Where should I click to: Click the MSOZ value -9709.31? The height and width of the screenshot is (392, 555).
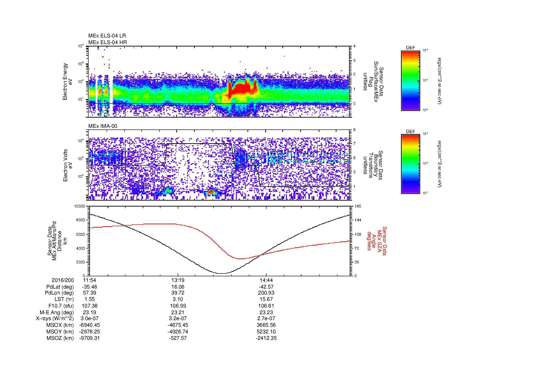89,338
